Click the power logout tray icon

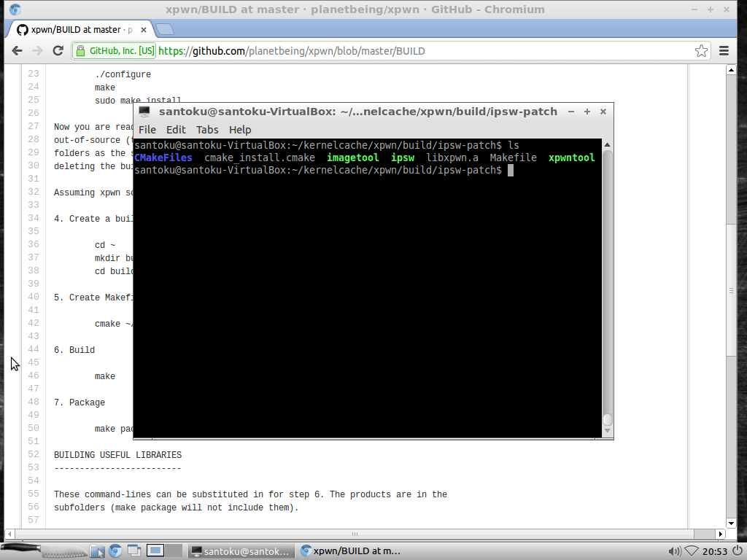pos(738,551)
